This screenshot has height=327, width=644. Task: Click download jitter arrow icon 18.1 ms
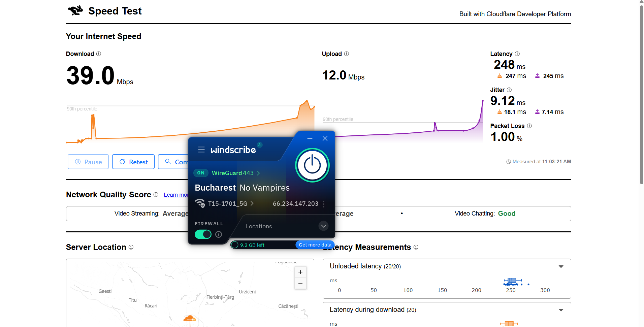pos(500,112)
